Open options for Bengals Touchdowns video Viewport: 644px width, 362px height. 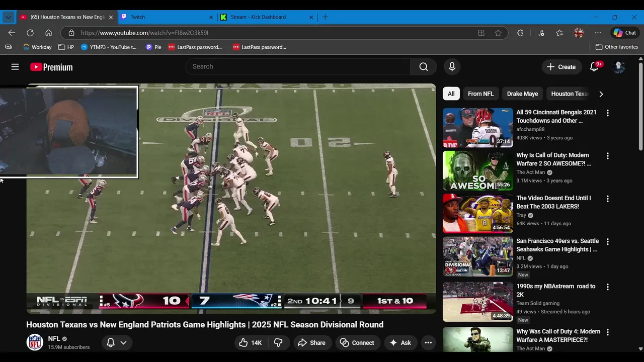pos(607,113)
